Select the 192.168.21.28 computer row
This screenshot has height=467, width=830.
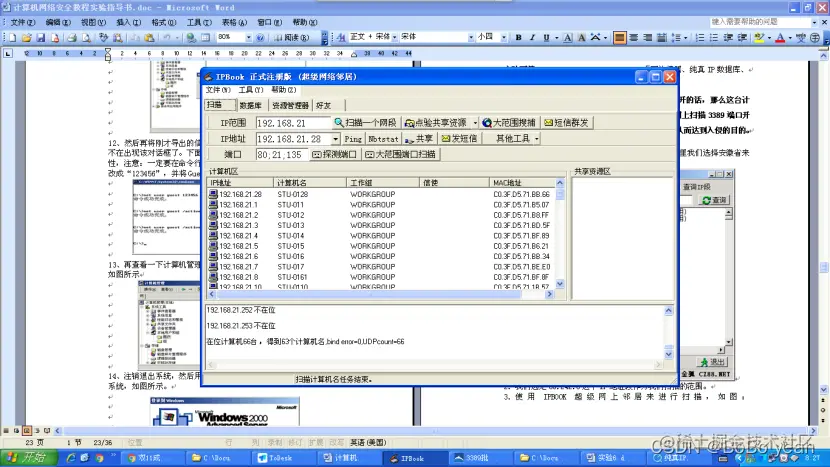(382, 194)
